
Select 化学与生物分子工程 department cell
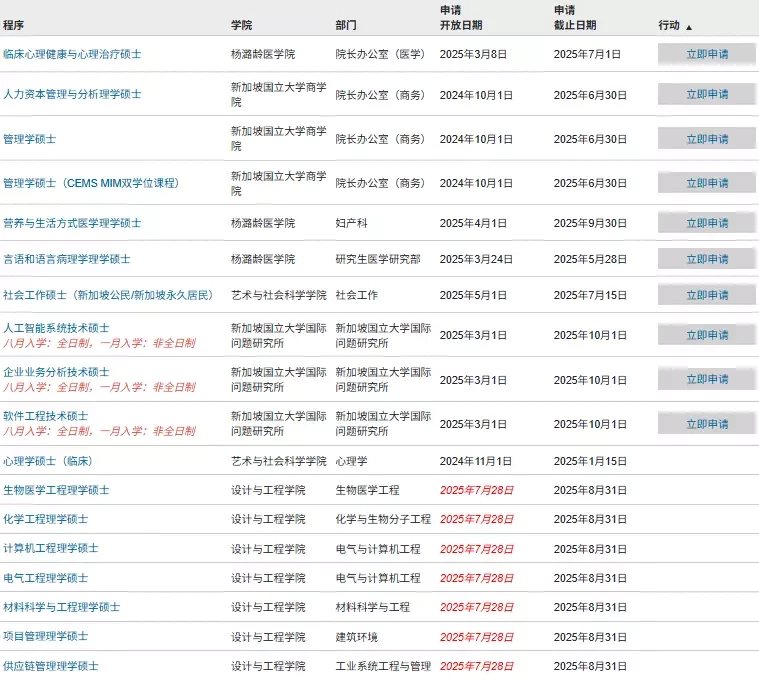[x=383, y=519]
